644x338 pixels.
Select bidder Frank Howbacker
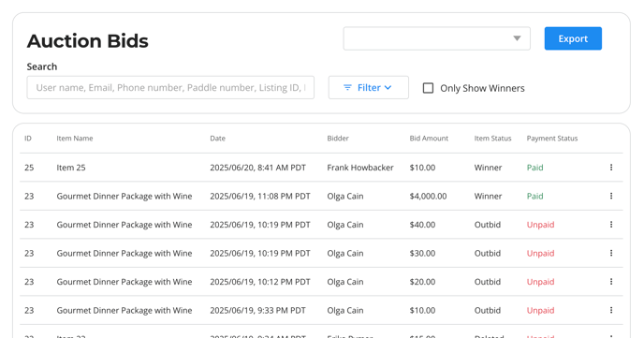point(360,168)
